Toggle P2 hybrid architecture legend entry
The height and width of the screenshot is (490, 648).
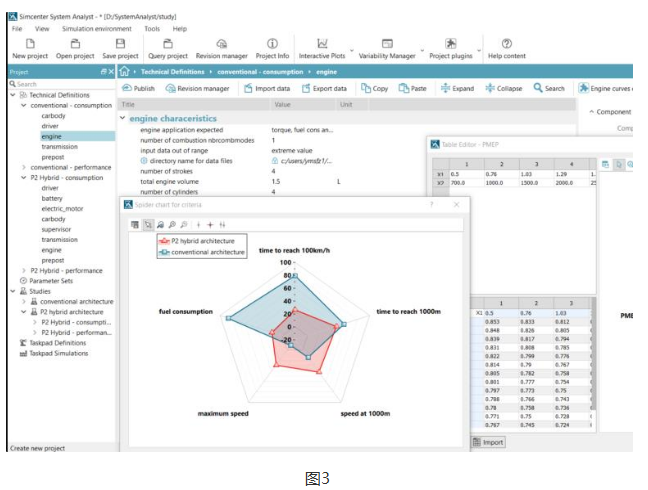point(201,241)
